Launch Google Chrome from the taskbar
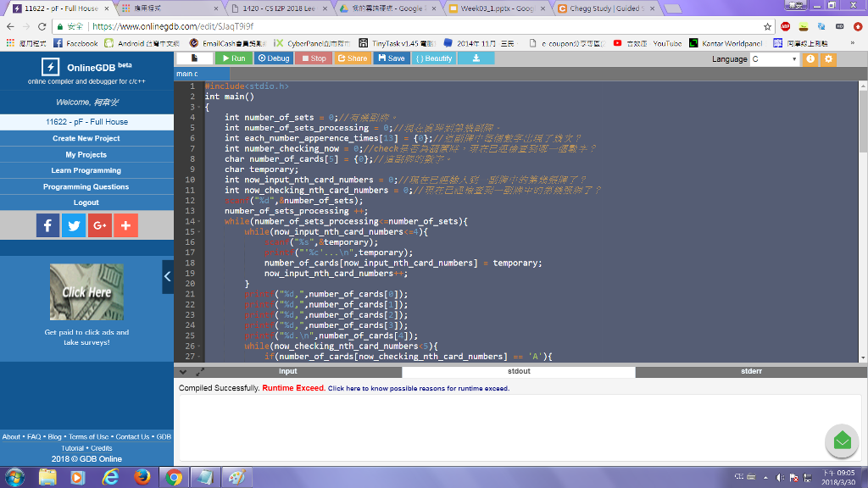Viewport: 868px width, 488px height. pos(174,477)
